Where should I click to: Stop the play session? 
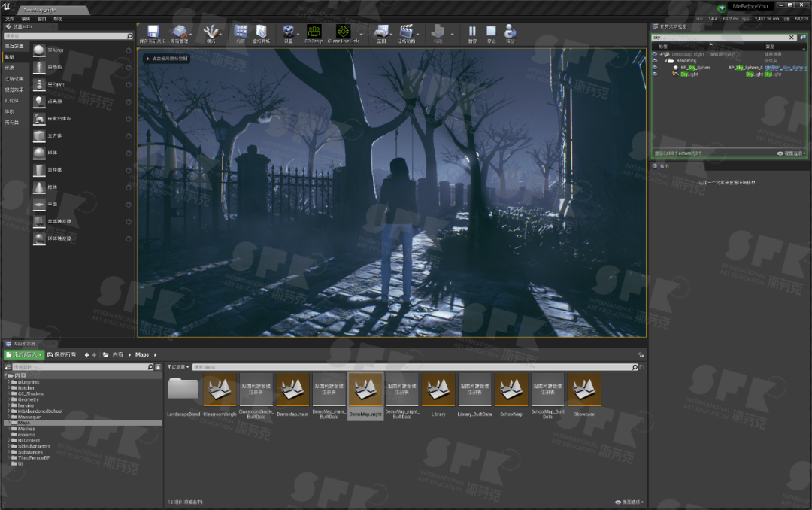(491, 31)
